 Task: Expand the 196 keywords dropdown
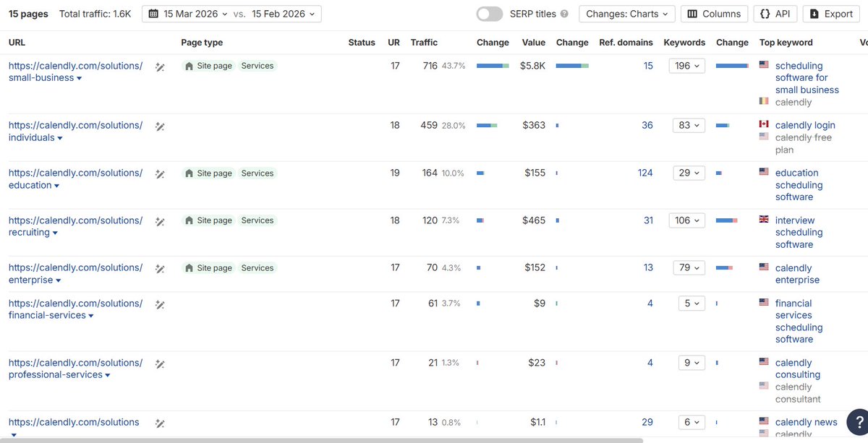[686, 66]
